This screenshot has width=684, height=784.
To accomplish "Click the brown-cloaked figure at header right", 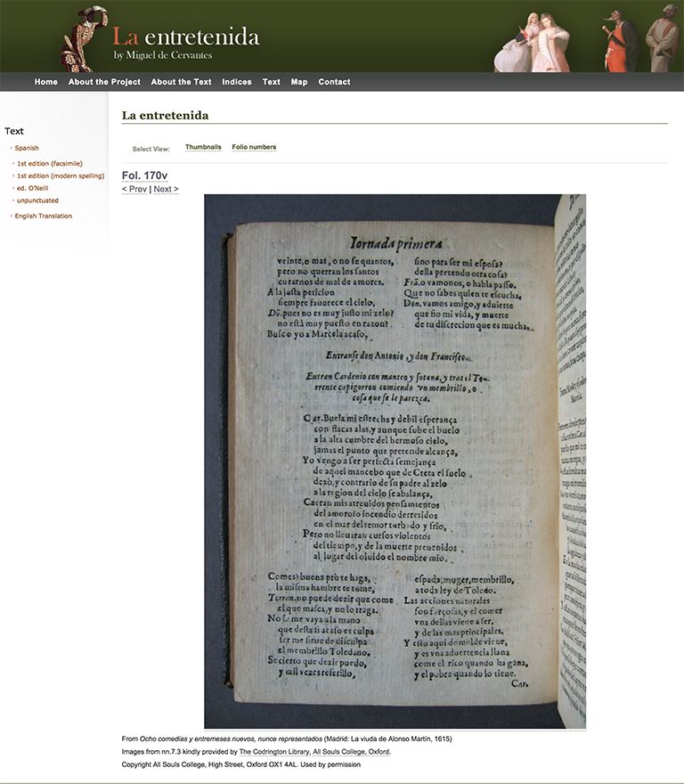I will pyautogui.click(x=663, y=38).
